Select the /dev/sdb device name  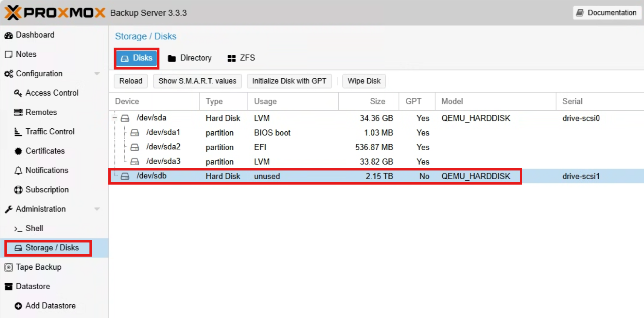pyautogui.click(x=152, y=176)
